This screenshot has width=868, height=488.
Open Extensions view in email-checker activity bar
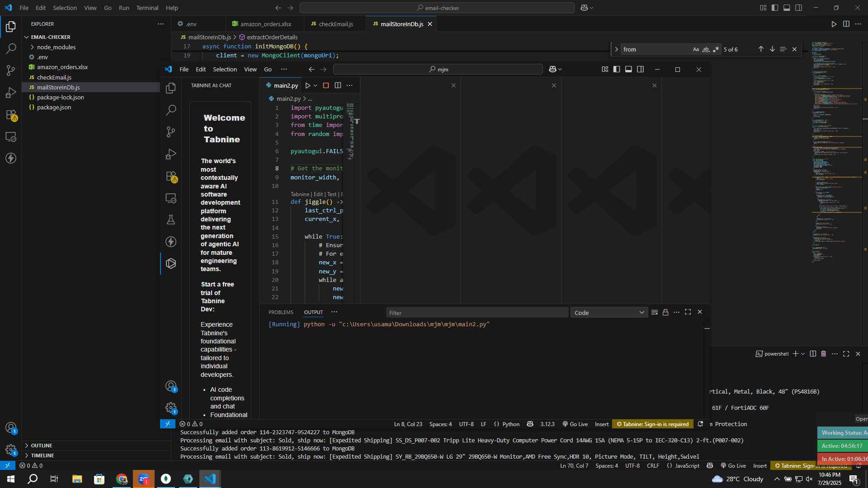tap(11, 115)
